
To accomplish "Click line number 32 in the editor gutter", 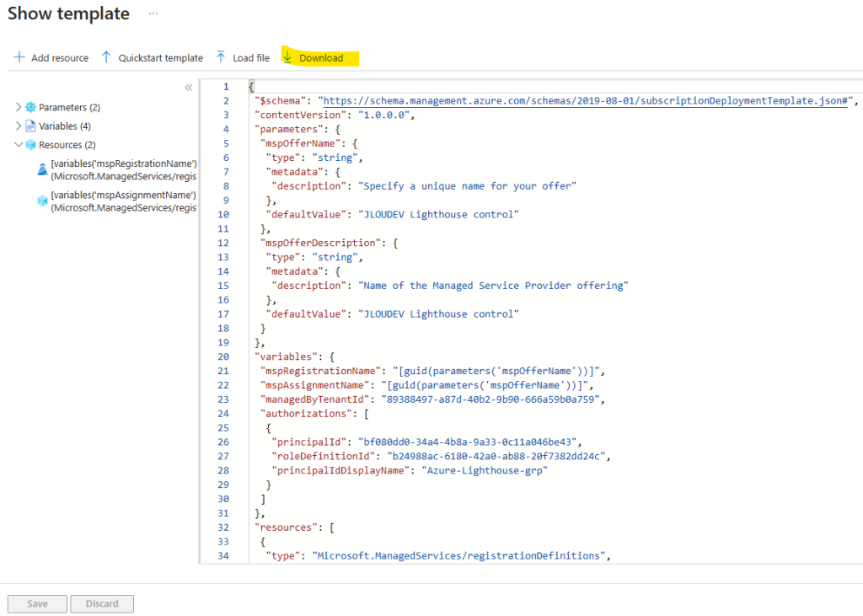I will [x=222, y=528].
